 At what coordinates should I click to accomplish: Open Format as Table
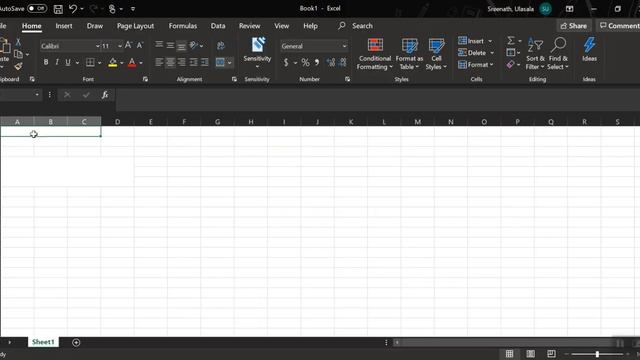(x=409, y=53)
